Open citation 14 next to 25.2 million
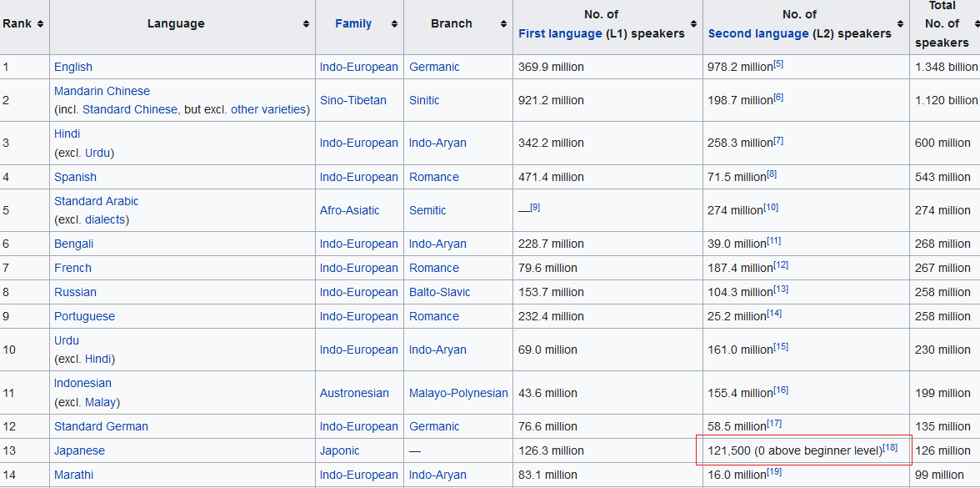 (x=773, y=314)
